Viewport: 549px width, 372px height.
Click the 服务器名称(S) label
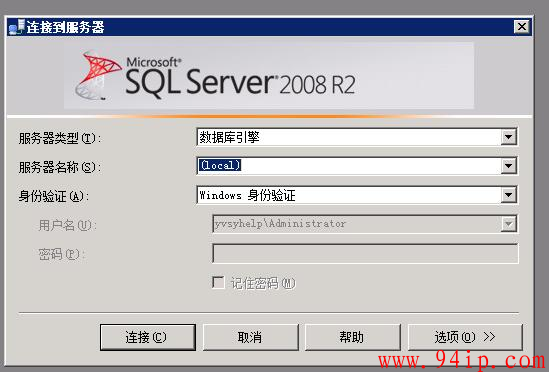(x=60, y=167)
